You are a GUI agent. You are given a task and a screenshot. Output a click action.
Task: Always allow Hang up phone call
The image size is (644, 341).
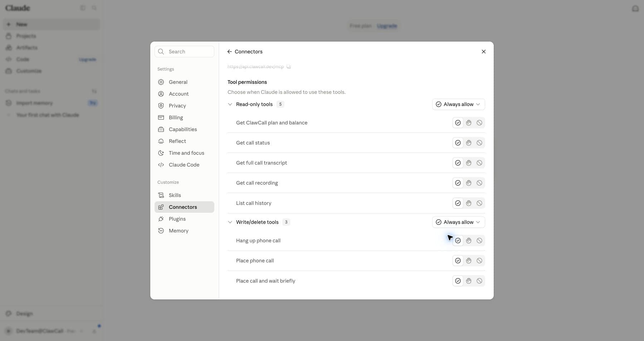click(458, 241)
